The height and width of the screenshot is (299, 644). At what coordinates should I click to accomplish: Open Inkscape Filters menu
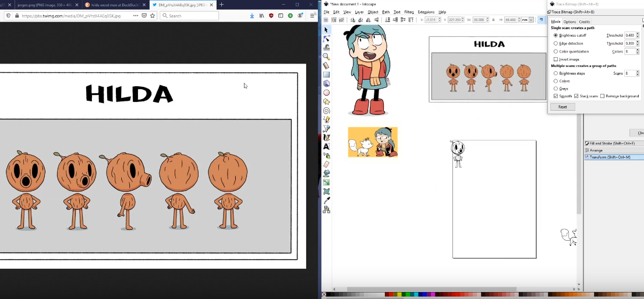[x=409, y=12]
